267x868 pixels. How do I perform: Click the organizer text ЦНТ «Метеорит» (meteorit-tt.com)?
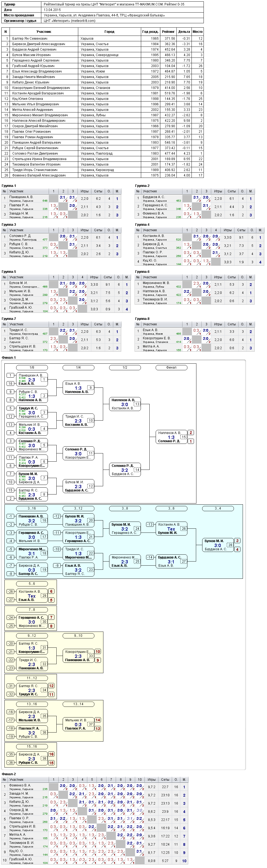click(x=69, y=21)
